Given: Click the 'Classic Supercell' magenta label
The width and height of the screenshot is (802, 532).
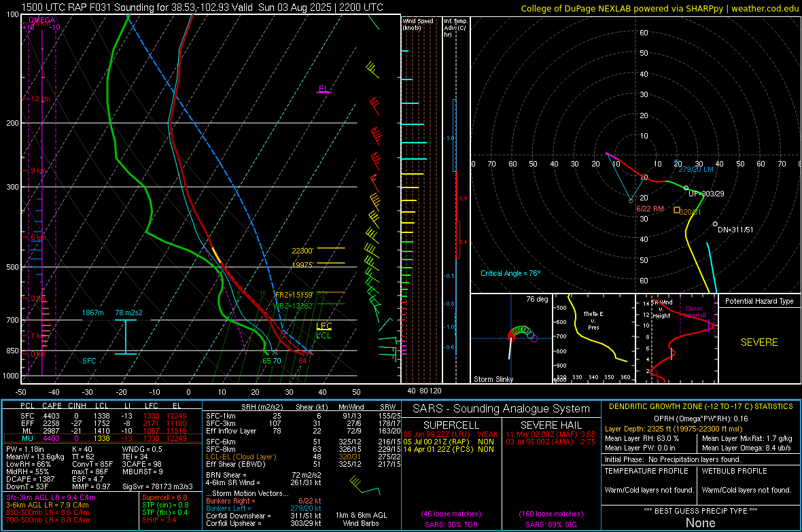Looking at the screenshot, I should 694,312.
